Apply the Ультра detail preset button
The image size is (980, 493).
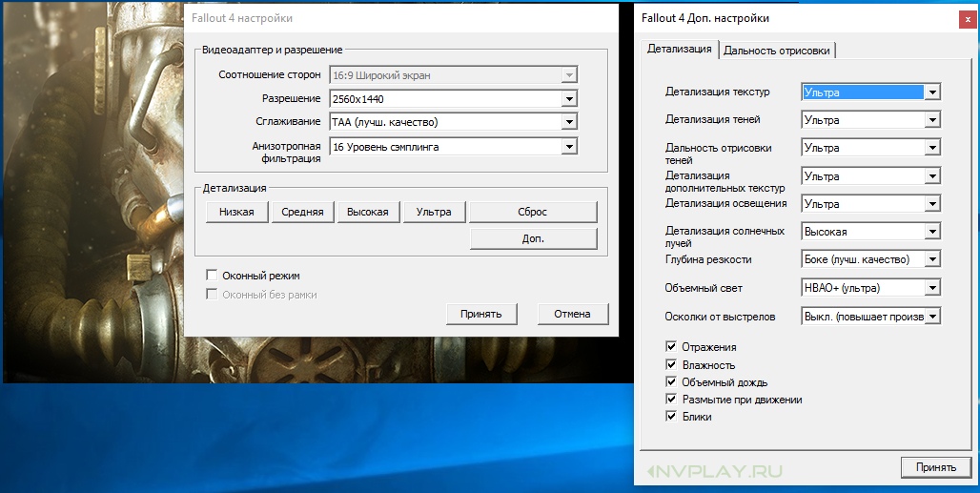click(434, 212)
